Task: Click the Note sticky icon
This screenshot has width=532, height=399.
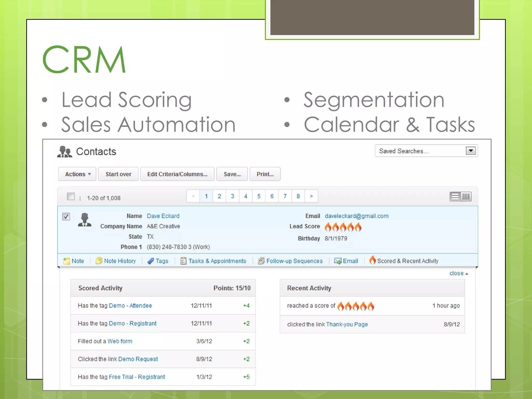Action: click(66, 261)
